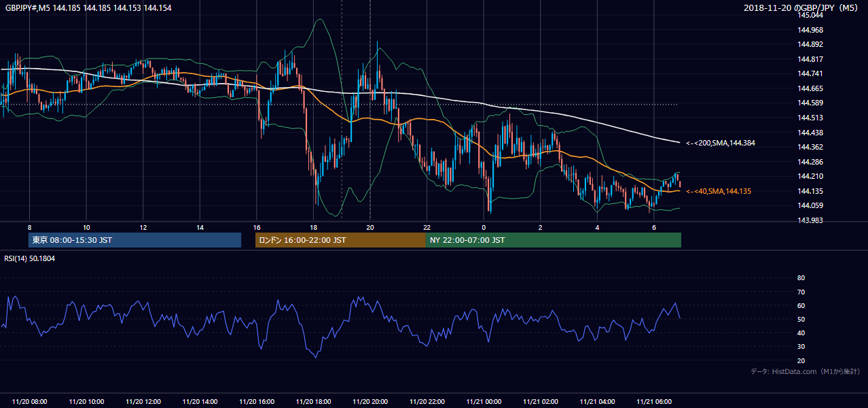
Task: Click RSI scale value 30
Action: [x=801, y=347]
